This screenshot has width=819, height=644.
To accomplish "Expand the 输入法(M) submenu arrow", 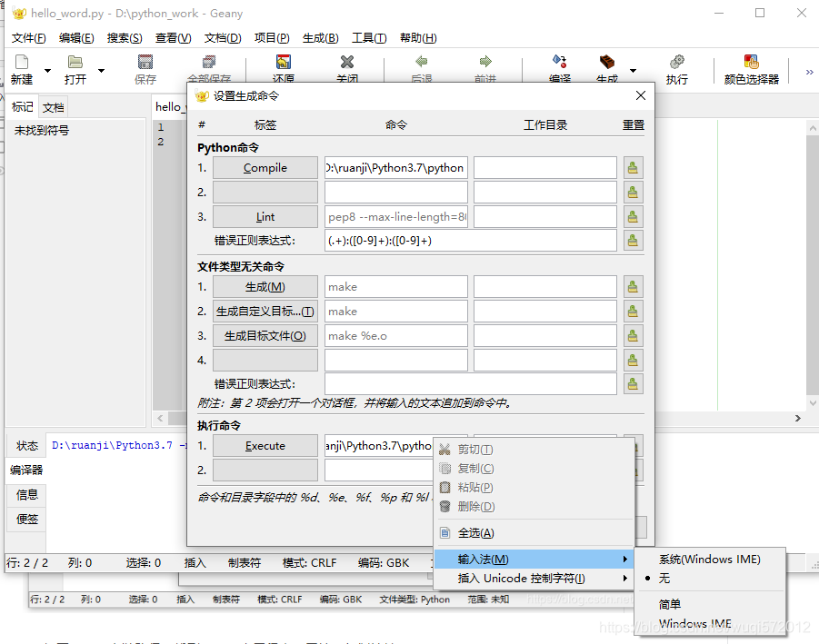I will point(625,560).
